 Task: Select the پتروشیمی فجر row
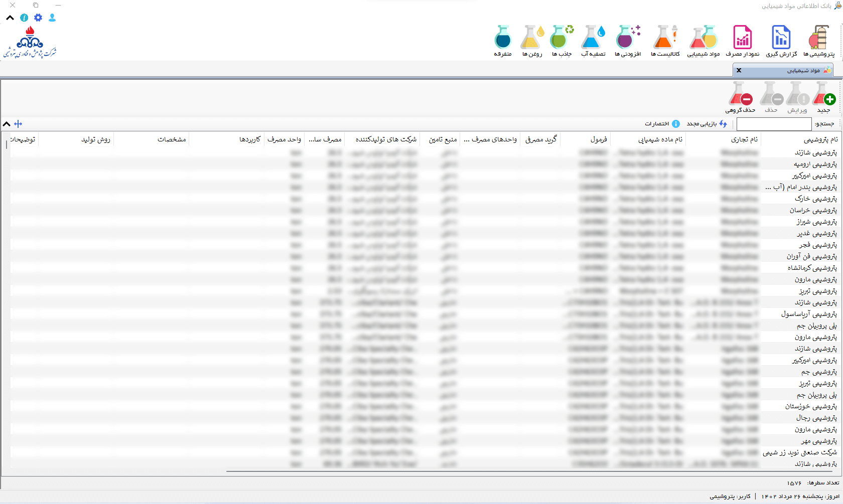pos(426,245)
